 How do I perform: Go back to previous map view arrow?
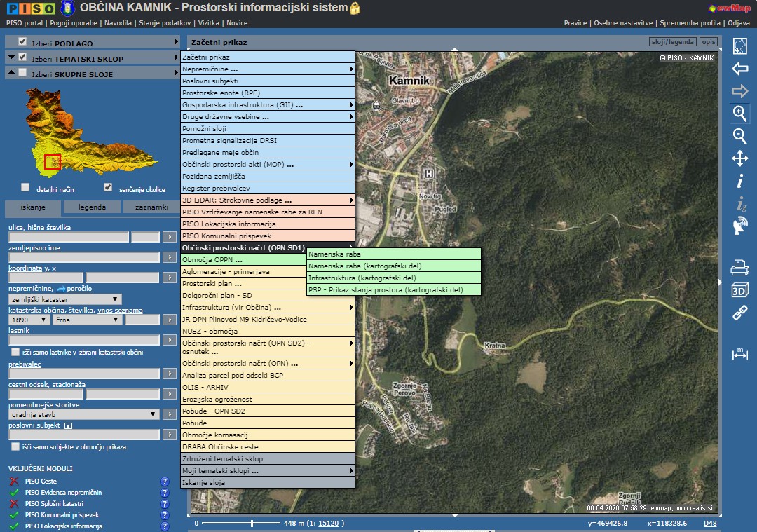(x=739, y=69)
